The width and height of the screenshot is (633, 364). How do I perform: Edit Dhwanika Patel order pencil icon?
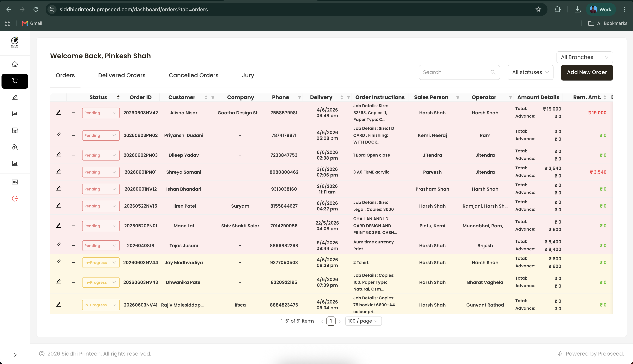click(58, 282)
